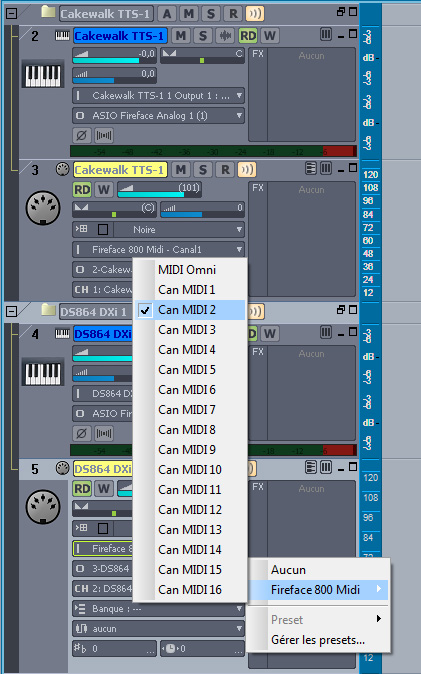Image resolution: width=421 pixels, height=674 pixels.
Task: Click the waveform preview button on track 2
Action: tap(225, 36)
